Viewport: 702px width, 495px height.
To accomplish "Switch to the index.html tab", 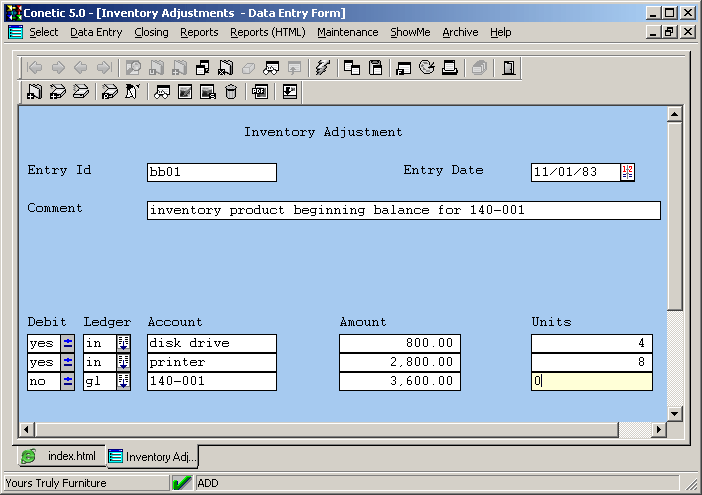I will [x=60, y=456].
